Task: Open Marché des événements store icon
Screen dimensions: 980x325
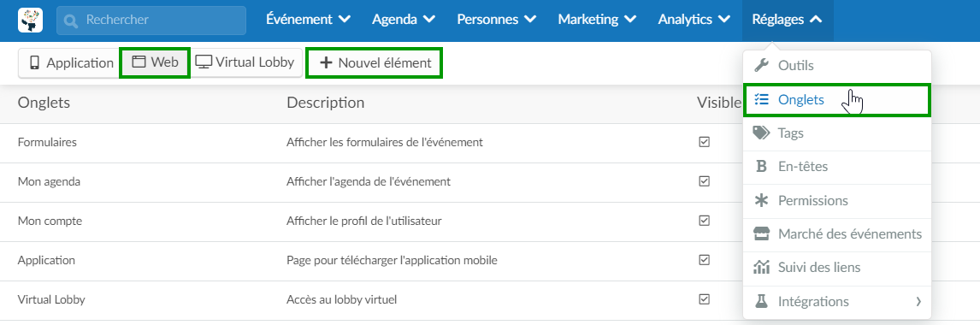Action: [761, 233]
